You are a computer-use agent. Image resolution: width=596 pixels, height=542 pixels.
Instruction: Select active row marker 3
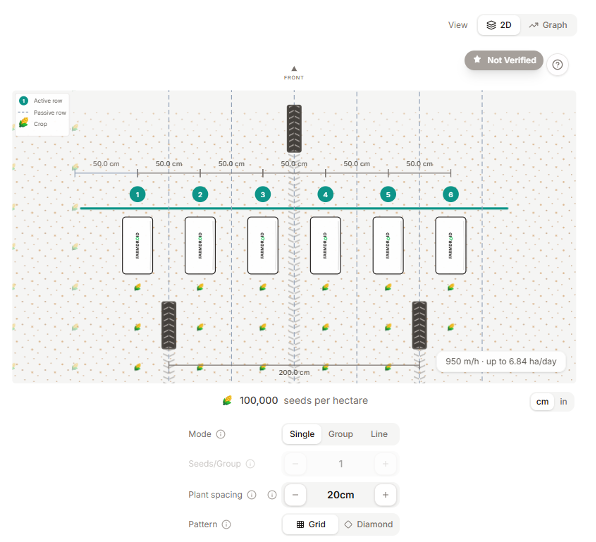point(263,195)
